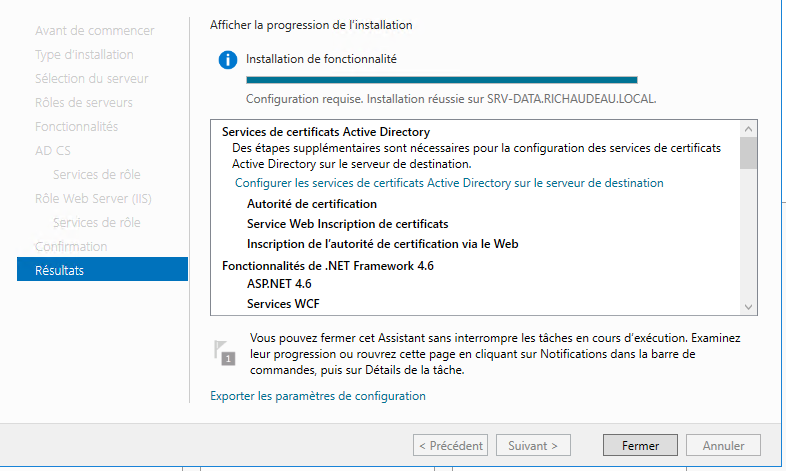Open Exporter les paramètres de configuration link

pyautogui.click(x=318, y=396)
